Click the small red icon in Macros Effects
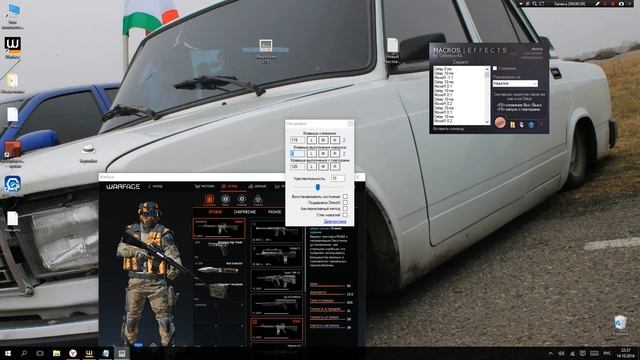640x360 pixels. click(542, 124)
